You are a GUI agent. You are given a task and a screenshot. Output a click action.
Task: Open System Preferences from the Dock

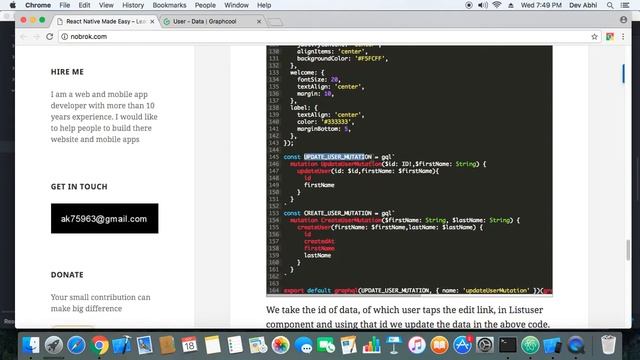click(x=485, y=345)
